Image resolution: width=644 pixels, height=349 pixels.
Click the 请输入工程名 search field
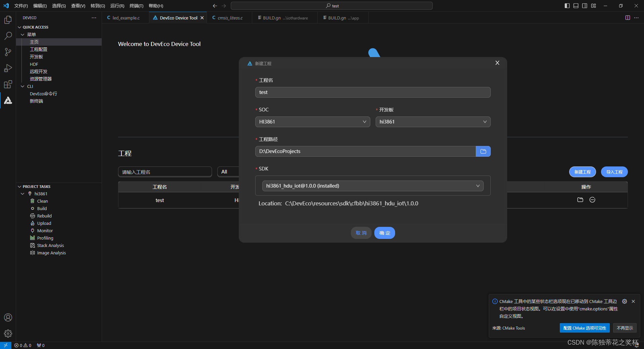click(165, 172)
